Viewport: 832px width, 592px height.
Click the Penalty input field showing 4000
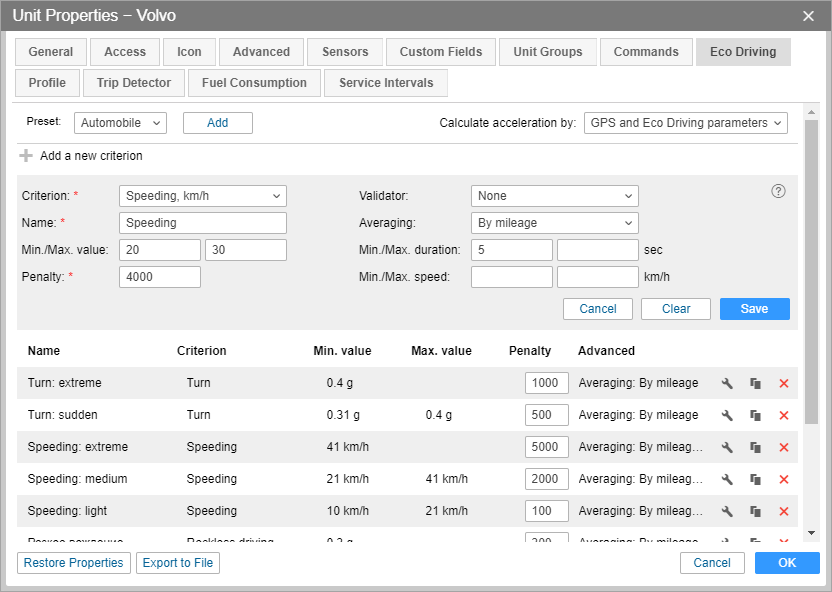[x=159, y=277]
